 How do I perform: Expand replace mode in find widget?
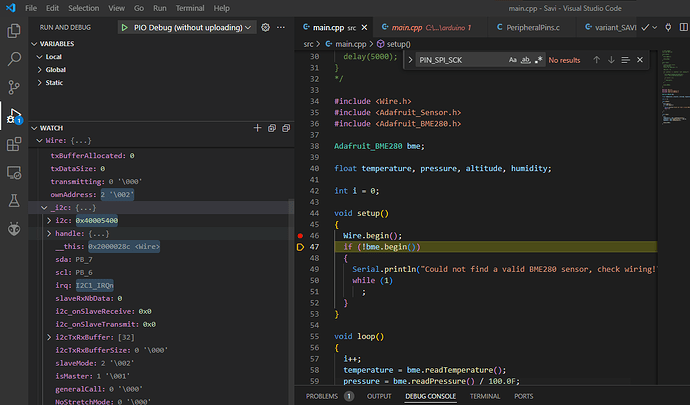(x=410, y=60)
